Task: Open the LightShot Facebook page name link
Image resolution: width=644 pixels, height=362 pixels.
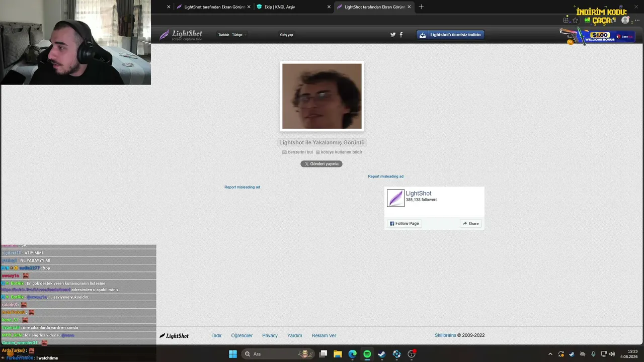Action: click(x=419, y=194)
